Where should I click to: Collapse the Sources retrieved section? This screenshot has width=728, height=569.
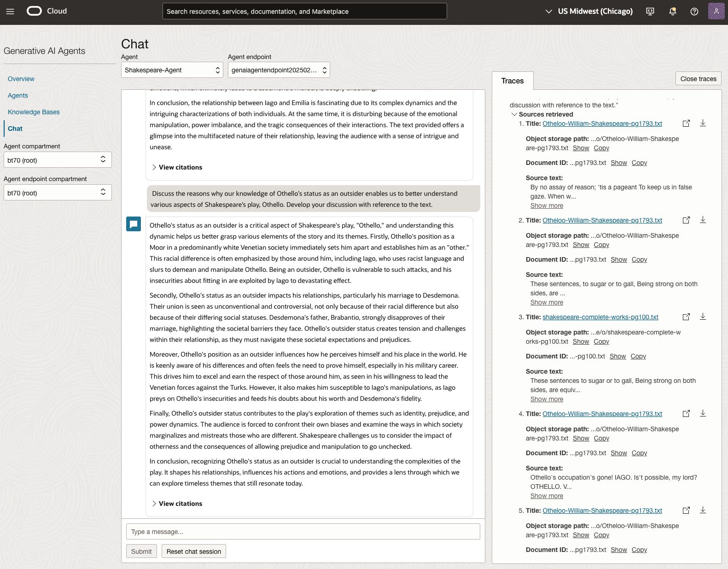click(x=514, y=114)
